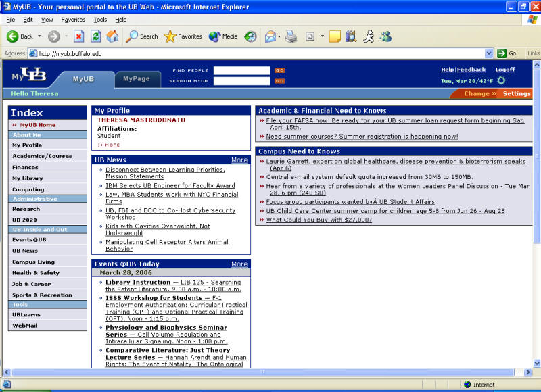Screen dimensions: 541x392
Task: Click the Search MyUB input field
Action: pos(242,81)
